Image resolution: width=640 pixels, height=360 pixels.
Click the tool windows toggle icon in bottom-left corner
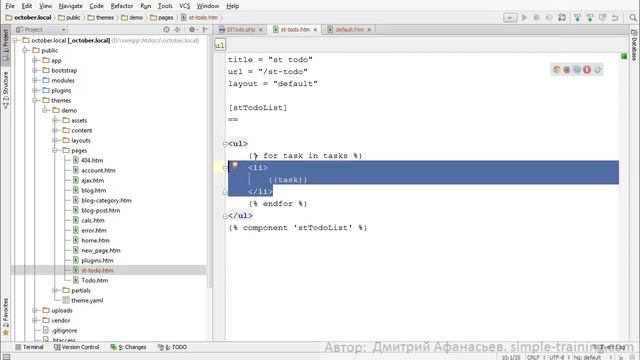6,357
